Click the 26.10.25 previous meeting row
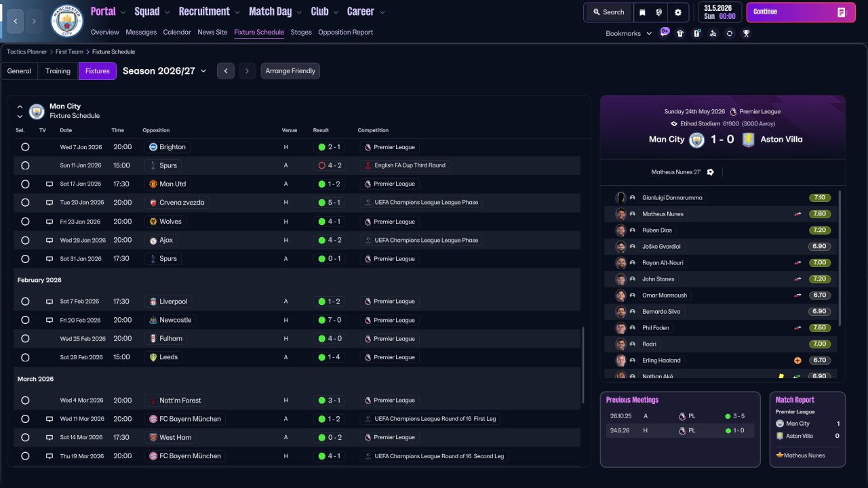This screenshot has height=488, width=868. pos(680,416)
